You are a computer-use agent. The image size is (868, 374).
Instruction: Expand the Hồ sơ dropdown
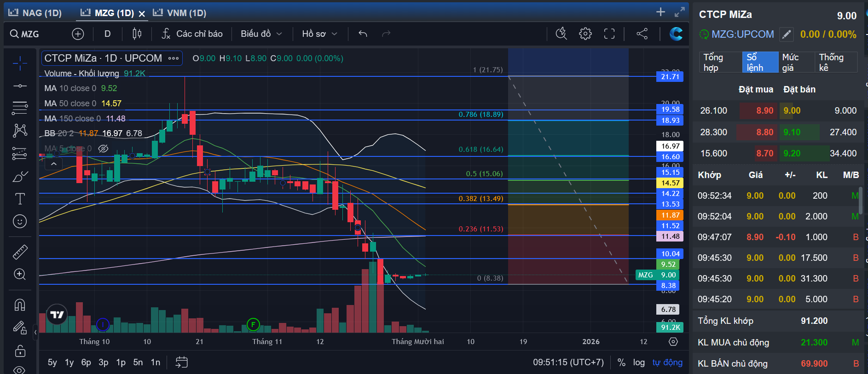320,34
